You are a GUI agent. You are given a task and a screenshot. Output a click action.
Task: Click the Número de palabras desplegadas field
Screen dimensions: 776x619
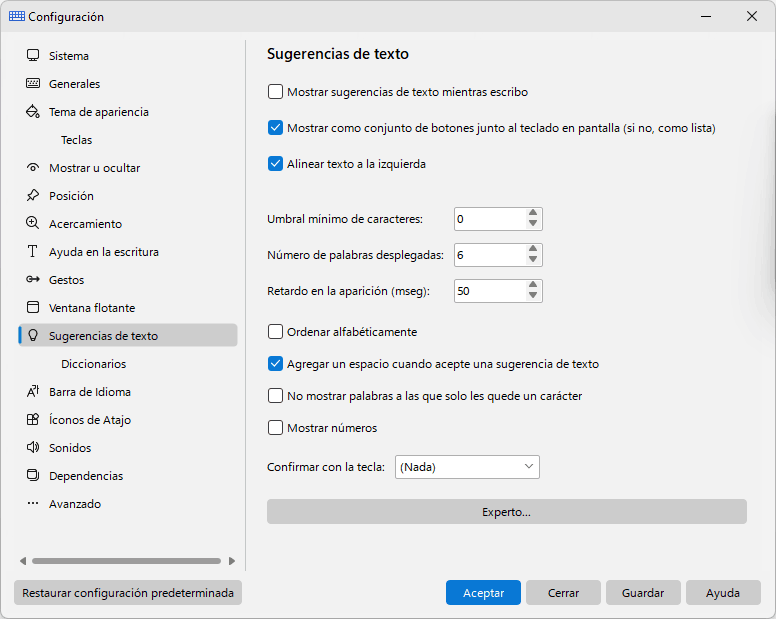[x=490, y=255]
